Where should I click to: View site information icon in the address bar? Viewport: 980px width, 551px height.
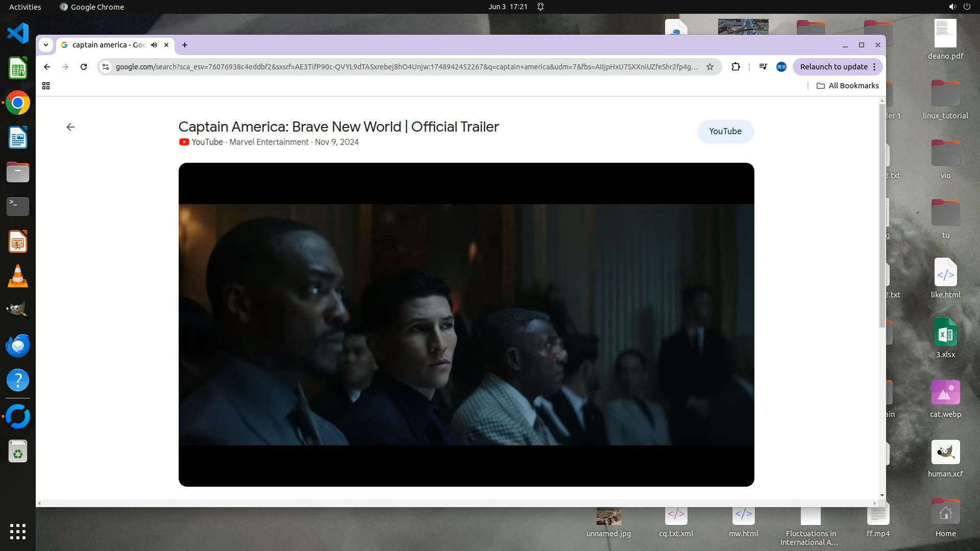[x=105, y=67]
